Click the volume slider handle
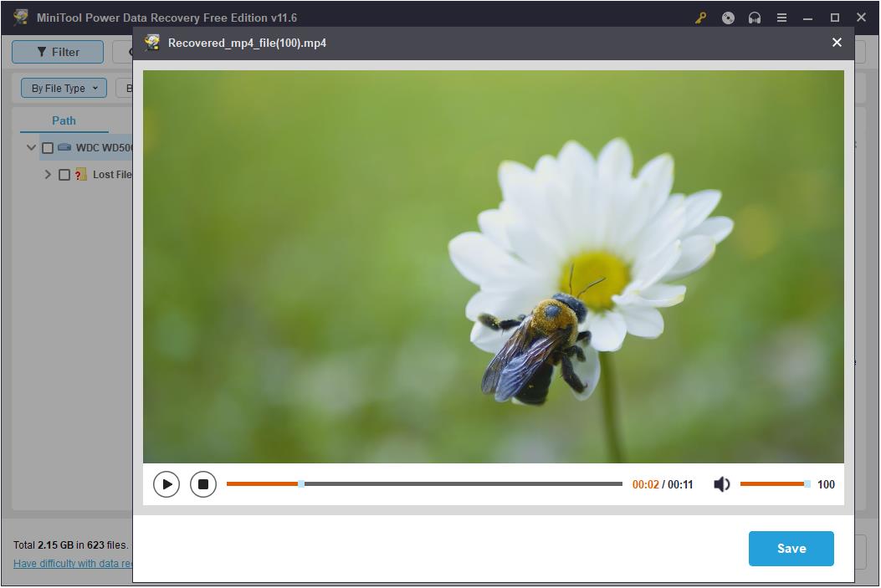Image resolution: width=881 pixels, height=588 pixels. tap(807, 483)
